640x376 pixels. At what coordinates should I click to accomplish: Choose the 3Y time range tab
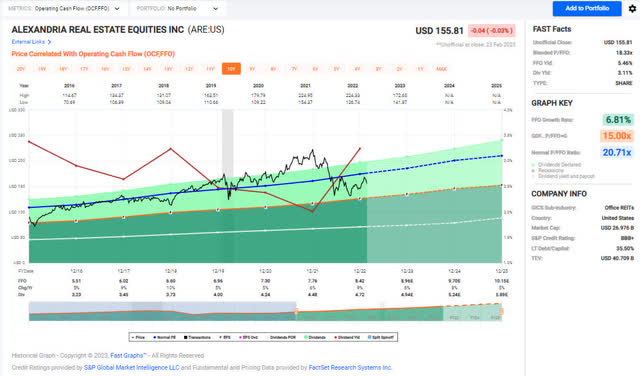point(378,69)
